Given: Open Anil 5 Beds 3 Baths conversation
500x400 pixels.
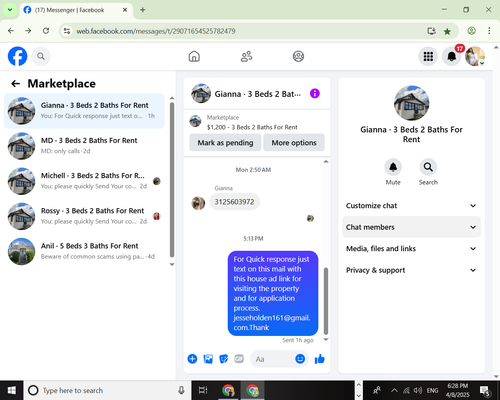Looking at the screenshot, I should [x=84, y=251].
